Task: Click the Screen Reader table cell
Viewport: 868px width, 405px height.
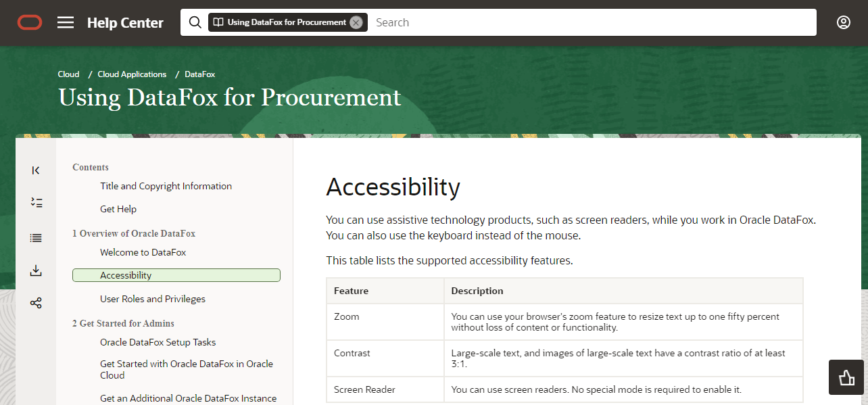Action: [385, 389]
